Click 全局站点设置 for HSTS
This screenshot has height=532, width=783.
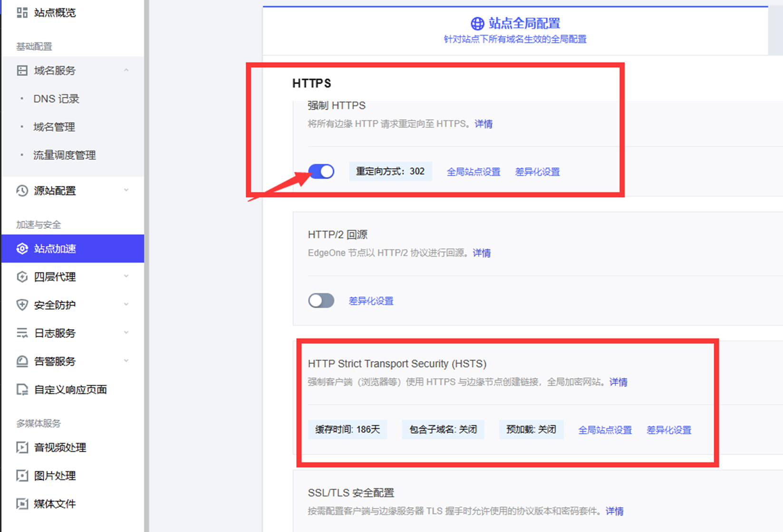pyautogui.click(x=605, y=430)
